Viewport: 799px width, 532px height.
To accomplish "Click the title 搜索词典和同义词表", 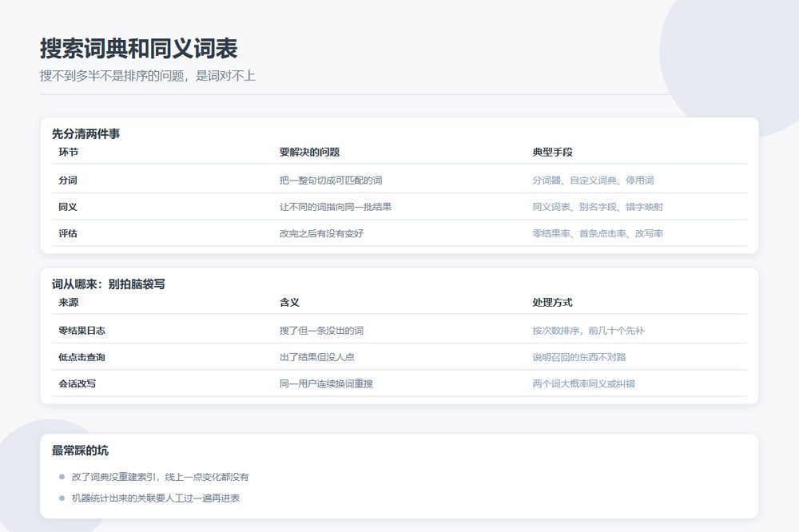I will click(x=138, y=49).
